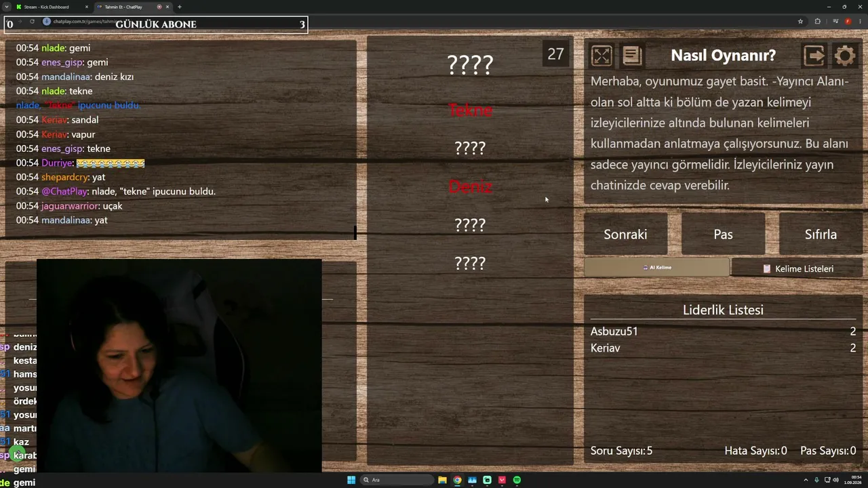Click the Nasıl Oynanır? title
The image size is (868, 488).
[723, 56]
